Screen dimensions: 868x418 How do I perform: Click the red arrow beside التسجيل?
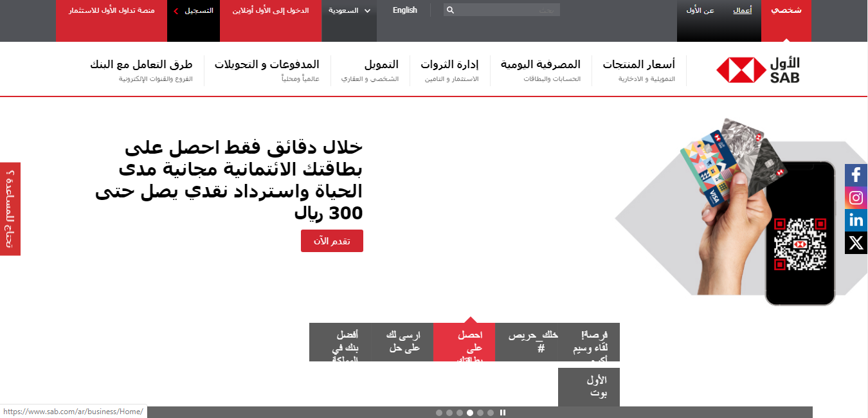[x=176, y=11]
